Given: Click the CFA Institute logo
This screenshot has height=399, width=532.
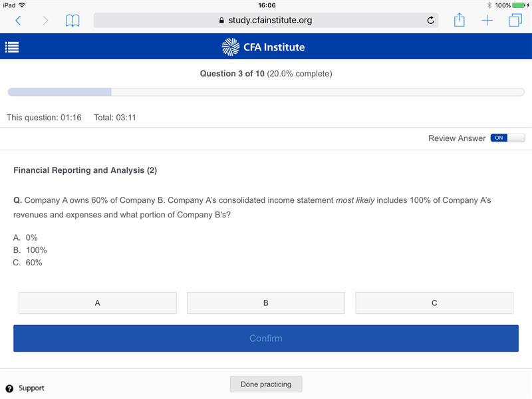Looking at the screenshot, I should [x=263, y=47].
